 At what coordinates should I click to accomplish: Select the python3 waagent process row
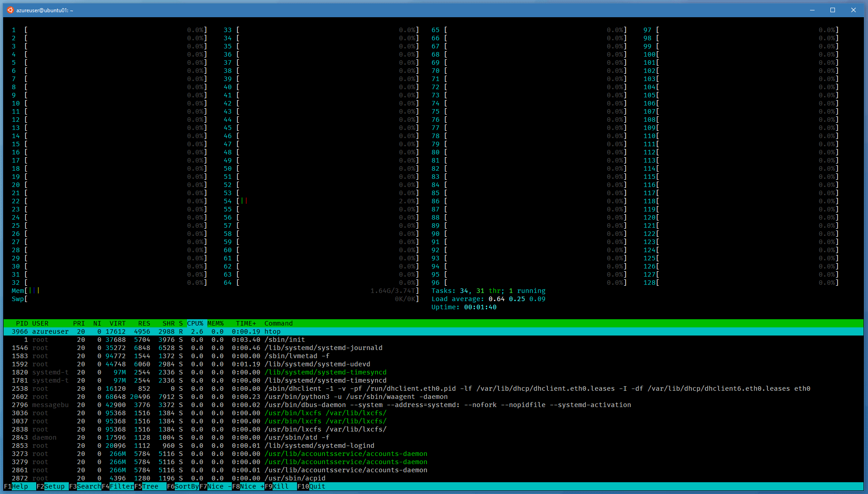point(433,397)
